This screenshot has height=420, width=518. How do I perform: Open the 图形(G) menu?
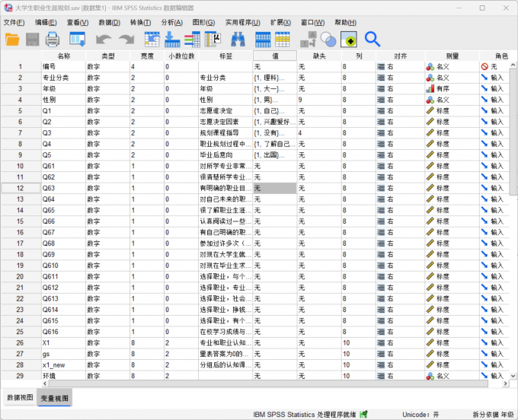[x=203, y=22]
